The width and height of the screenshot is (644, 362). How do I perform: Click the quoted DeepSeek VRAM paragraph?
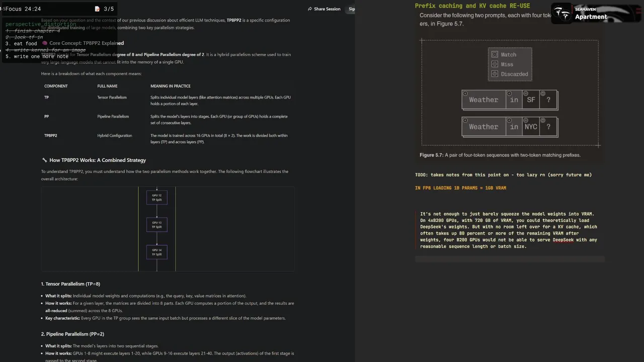tap(509, 230)
